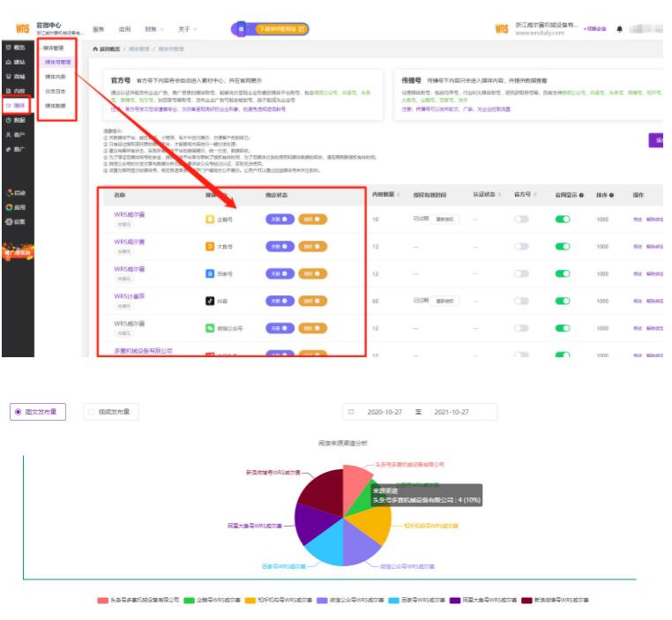The image size is (672, 620).
Task: Toggle 官网显示 switch in first row
Action: 562,220
